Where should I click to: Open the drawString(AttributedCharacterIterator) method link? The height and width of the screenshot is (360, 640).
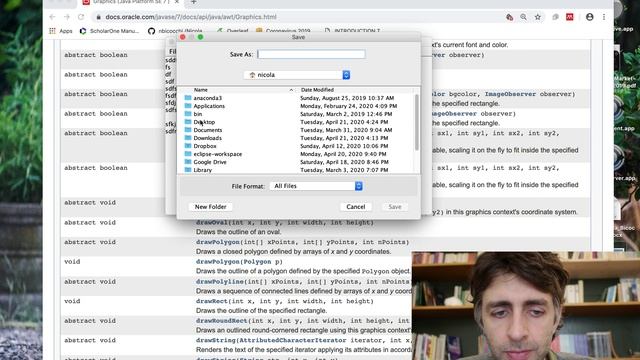216,340
